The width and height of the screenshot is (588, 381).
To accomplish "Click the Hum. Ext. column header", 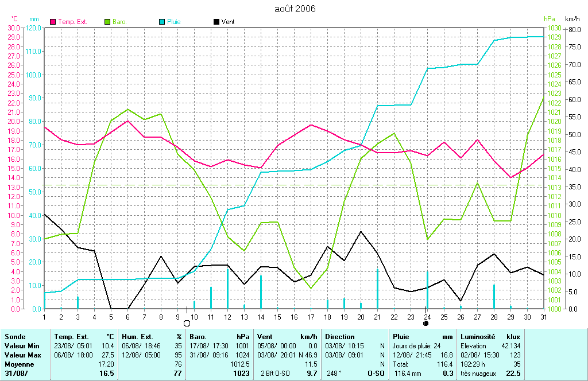I will tap(138, 337).
